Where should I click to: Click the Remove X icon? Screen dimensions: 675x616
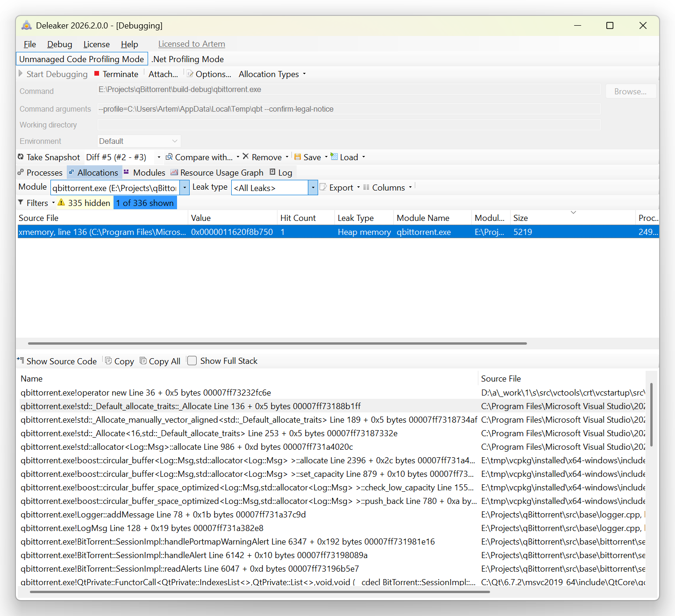click(x=246, y=156)
